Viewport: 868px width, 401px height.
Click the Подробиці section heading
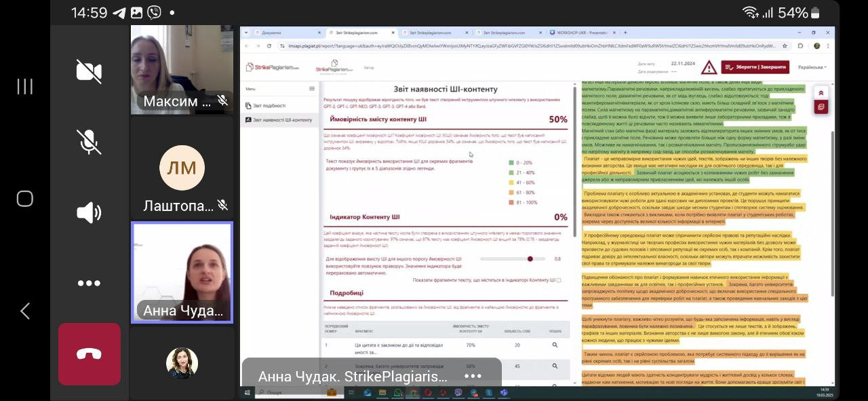pyautogui.click(x=347, y=293)
